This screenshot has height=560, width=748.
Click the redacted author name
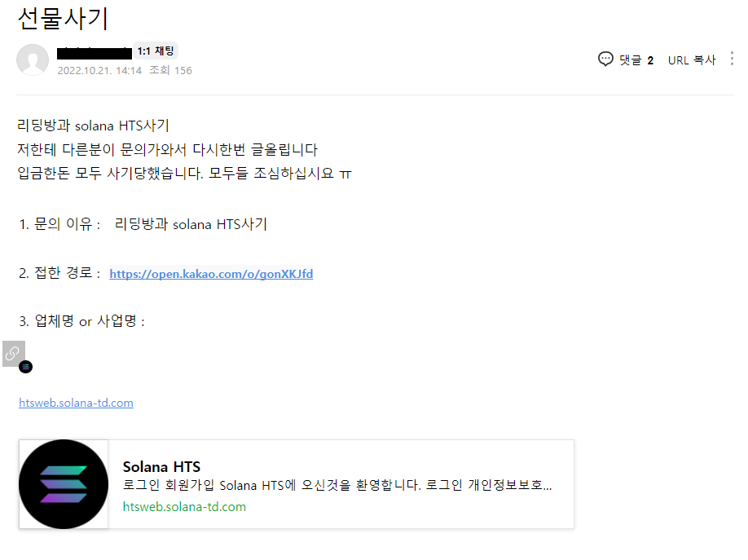click(94, 53)
